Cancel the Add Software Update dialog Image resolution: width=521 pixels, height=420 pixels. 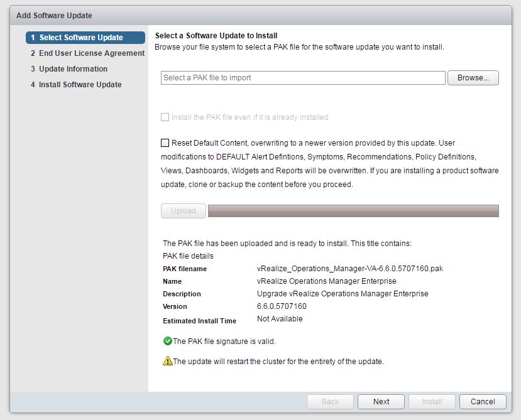coord(483,402)
